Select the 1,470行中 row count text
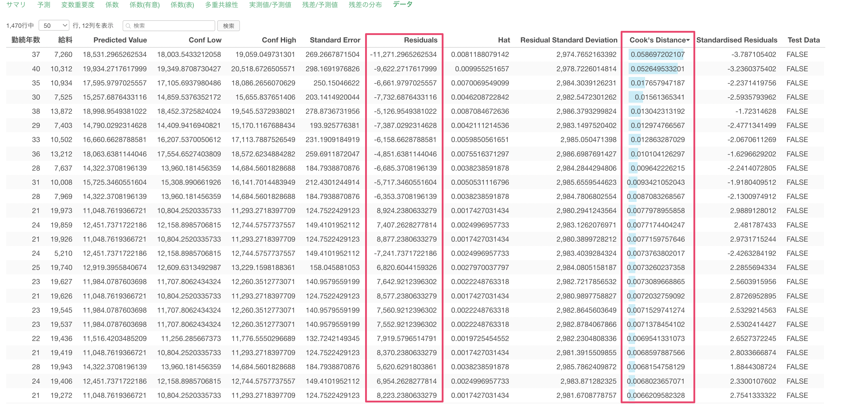This screenshot has width=868, height=404. (x=20, y=26)
